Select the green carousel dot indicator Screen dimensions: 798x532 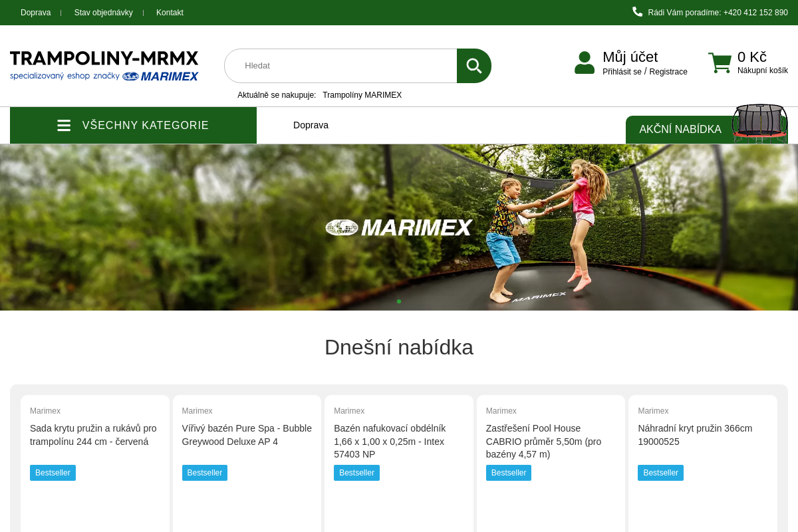pos(399,301)
